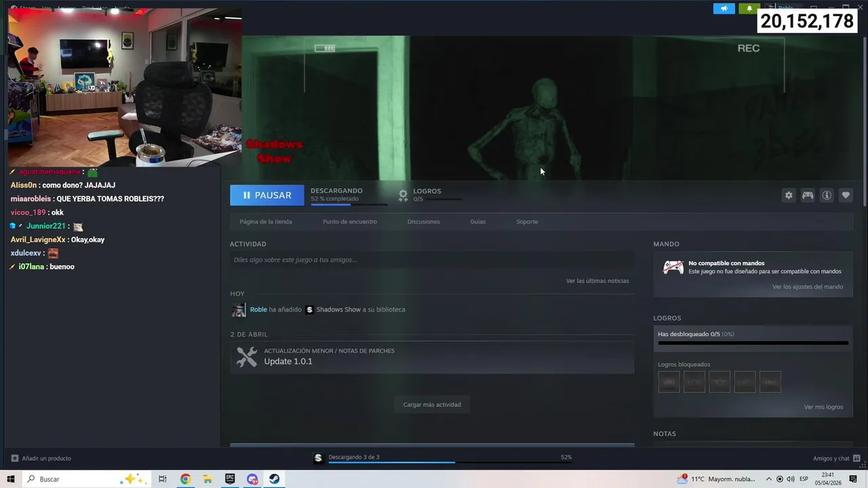Add game to favorites heart icon
The image size is (868, 488).
point(846,195)
